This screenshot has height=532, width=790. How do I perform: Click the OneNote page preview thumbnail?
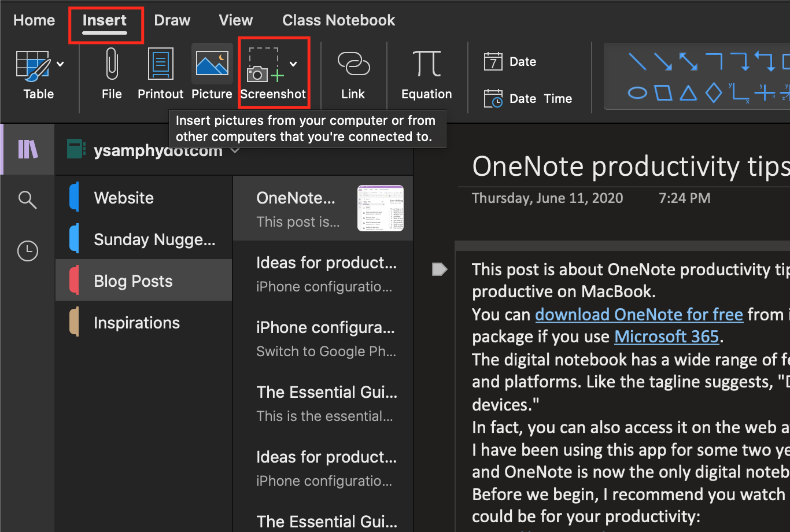click(x=381, y=208)
